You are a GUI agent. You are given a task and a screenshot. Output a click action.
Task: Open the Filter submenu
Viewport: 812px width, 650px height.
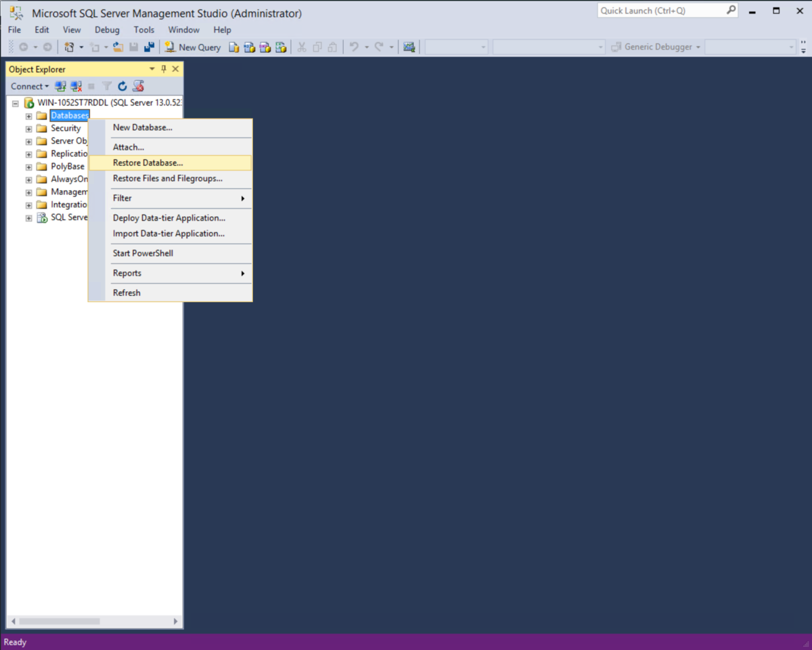[x=171, y=198]
